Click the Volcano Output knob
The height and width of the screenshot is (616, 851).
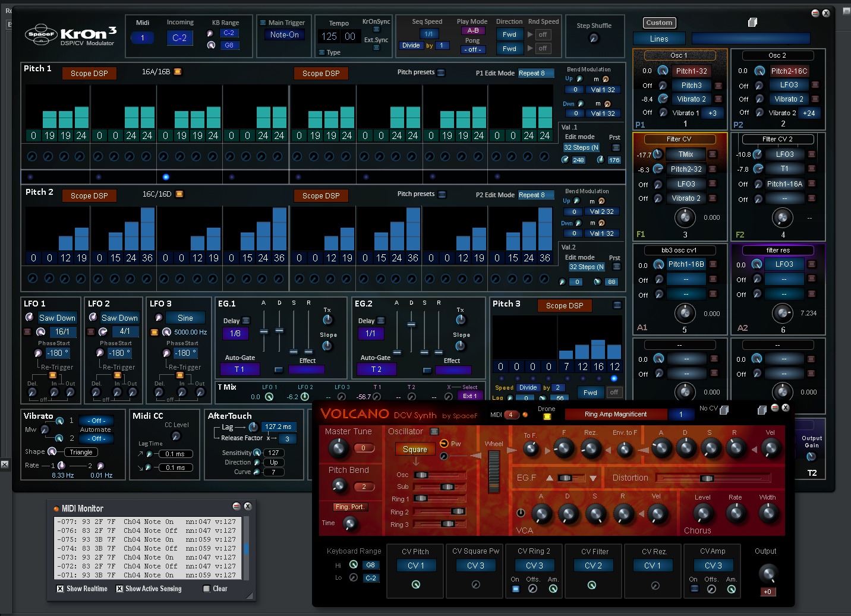(x=767, y=574)
